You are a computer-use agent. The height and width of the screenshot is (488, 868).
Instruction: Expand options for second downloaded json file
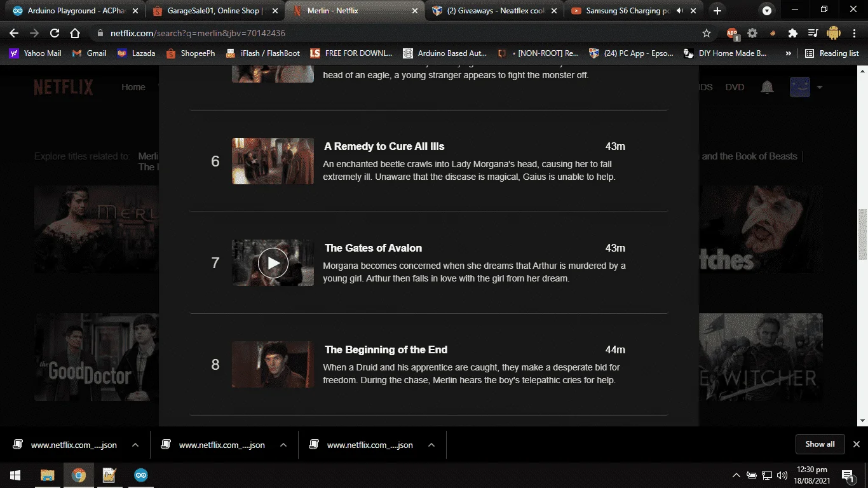[283, 445]
